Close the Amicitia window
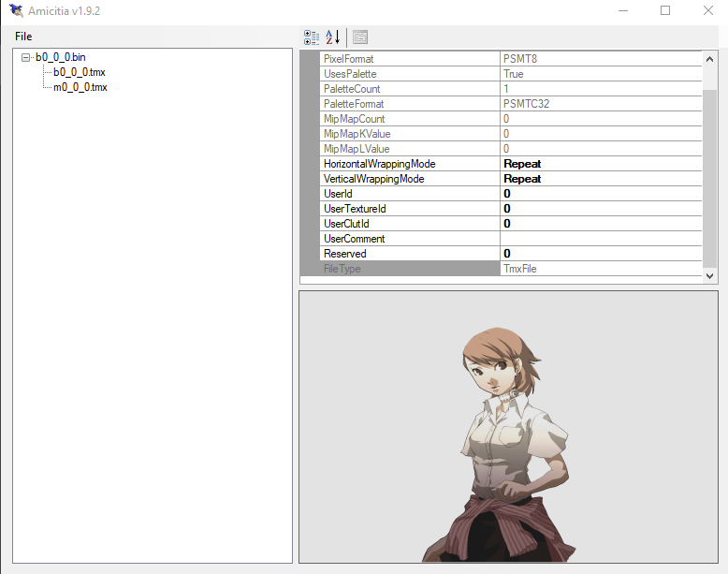 pos(707,10)
